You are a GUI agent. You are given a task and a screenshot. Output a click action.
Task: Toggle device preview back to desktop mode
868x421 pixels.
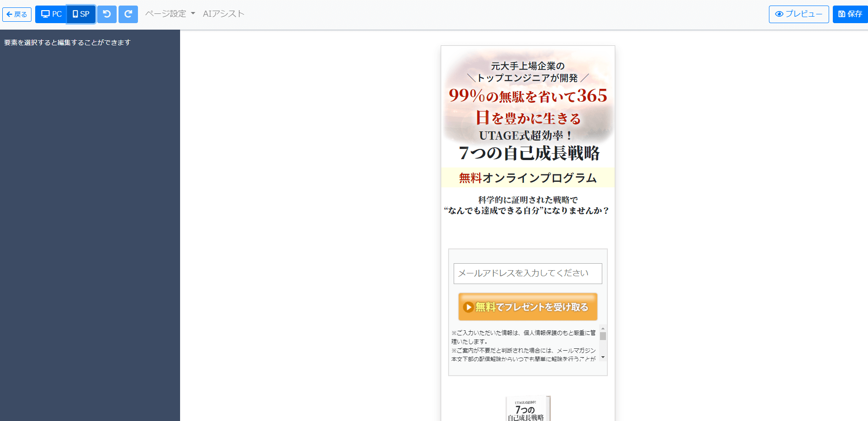(x=51, y=14)
